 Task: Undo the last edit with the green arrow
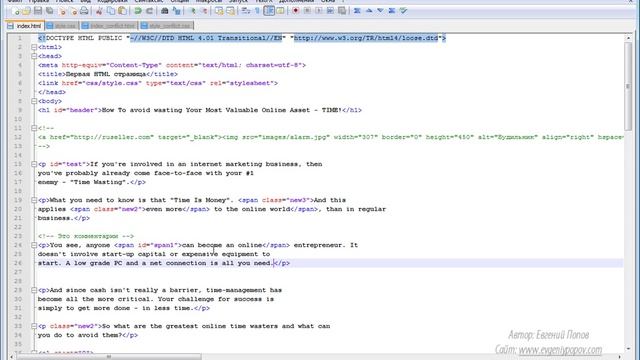138,11
